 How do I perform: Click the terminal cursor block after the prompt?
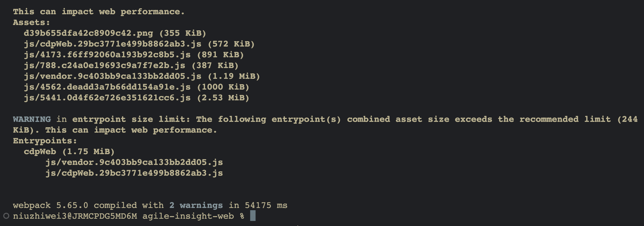[253, 216]
